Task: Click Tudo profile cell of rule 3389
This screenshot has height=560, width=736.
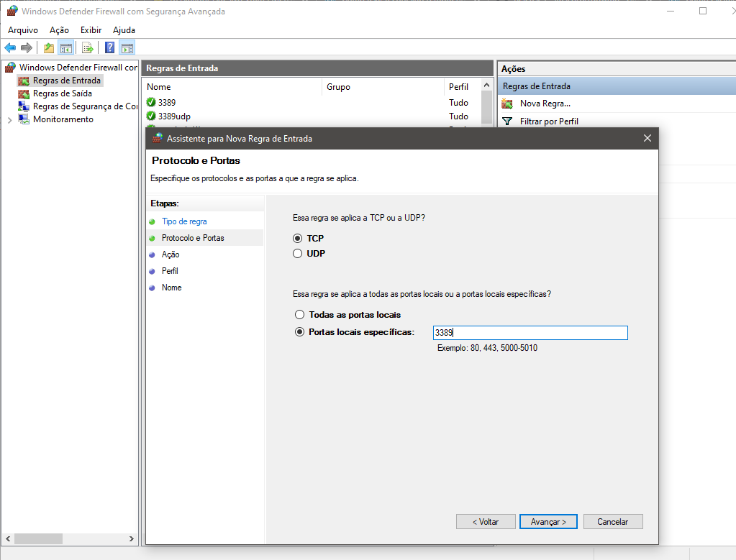Action: (458, 102)
